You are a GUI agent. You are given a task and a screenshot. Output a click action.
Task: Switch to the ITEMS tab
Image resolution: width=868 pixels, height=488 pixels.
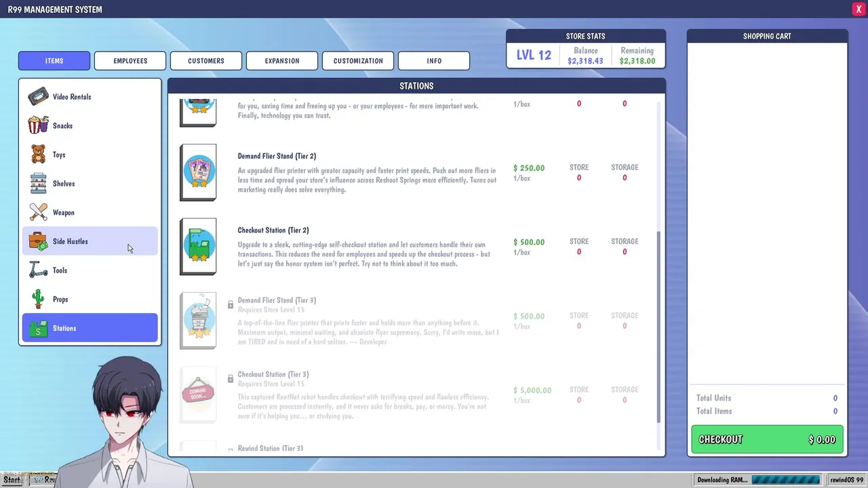pyautogui.click(x=54, y=60)
